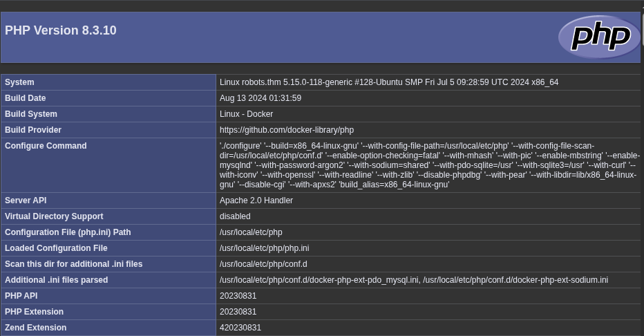
Task: Click the './configure' command value text
Action: click(x=430, y=165)
